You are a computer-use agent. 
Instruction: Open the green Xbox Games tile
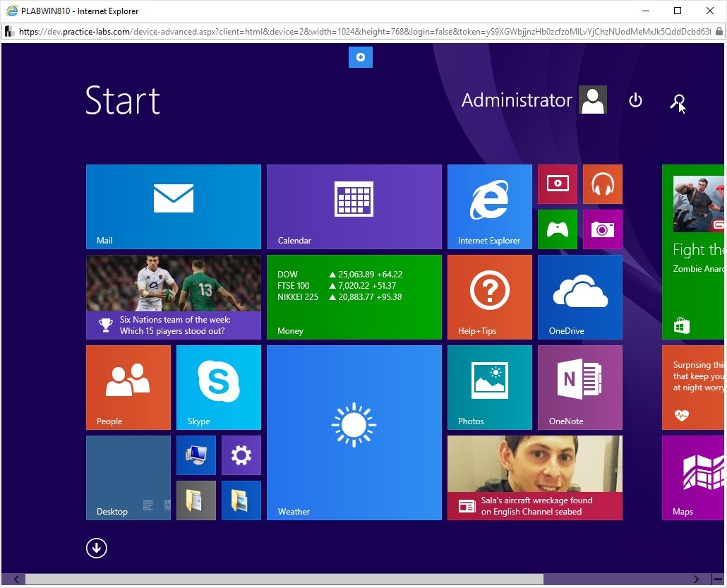click(x=558, y=229)
